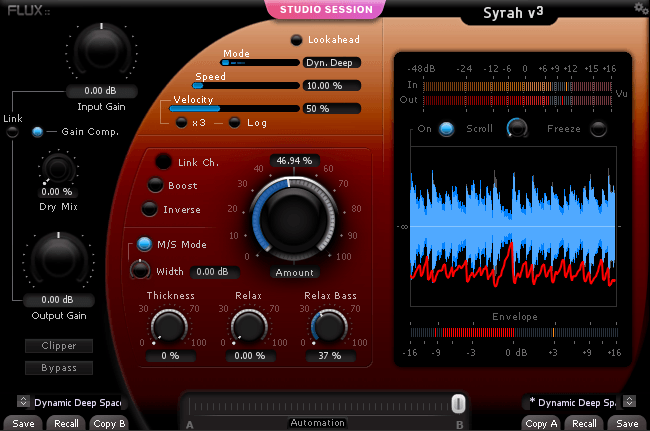Toggle the Link button
Viewport: 650px width, 431px height.
(13, 132)
